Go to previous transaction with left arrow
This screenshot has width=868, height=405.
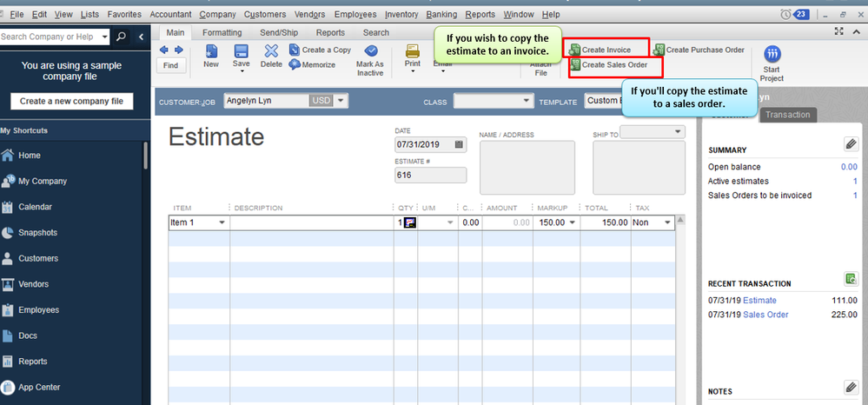point(164,50)
